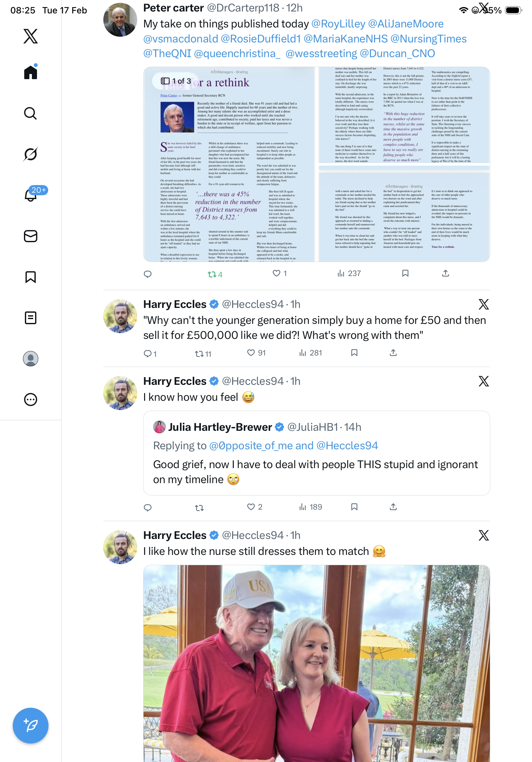Open Grok options on Julia Hartley-Brewer quote post
The height and width of the screenshot is (762, 532).
484,381
